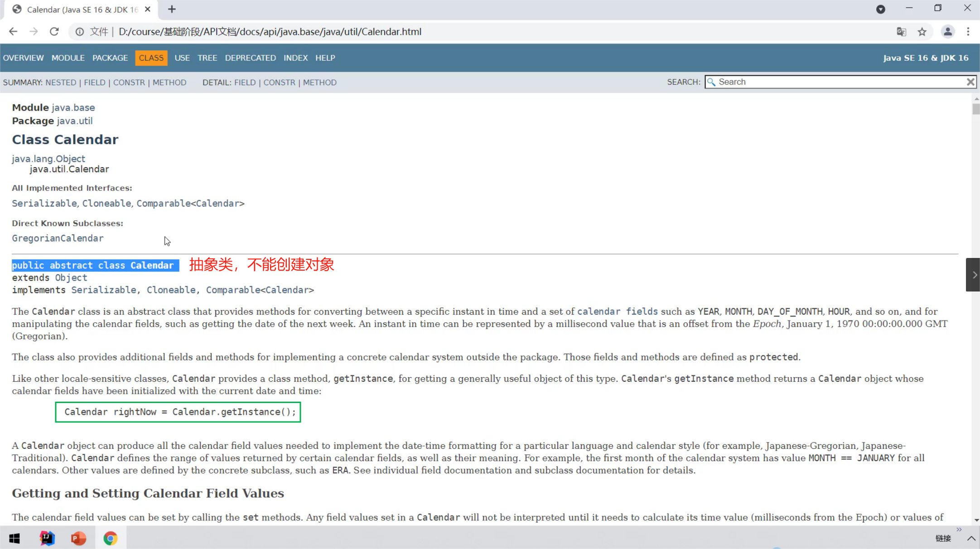The height and width of the screenshot is (549, 980).
Task: Open the tab search dropdown button
Action: pyautogui.click(x=880, y=9)
